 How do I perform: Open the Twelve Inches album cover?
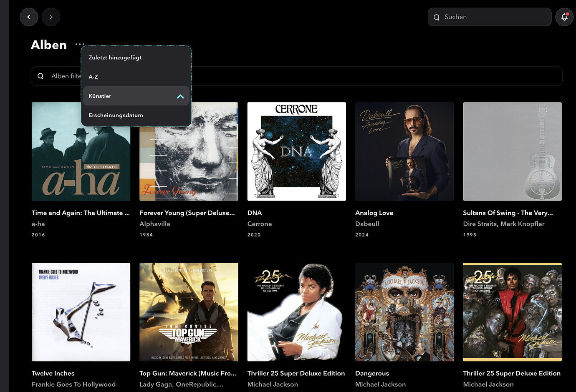coord(81,312)
